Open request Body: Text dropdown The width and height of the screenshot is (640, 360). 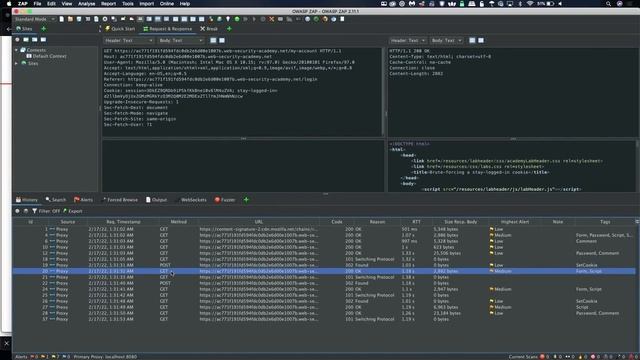click(x=181, y=40)
